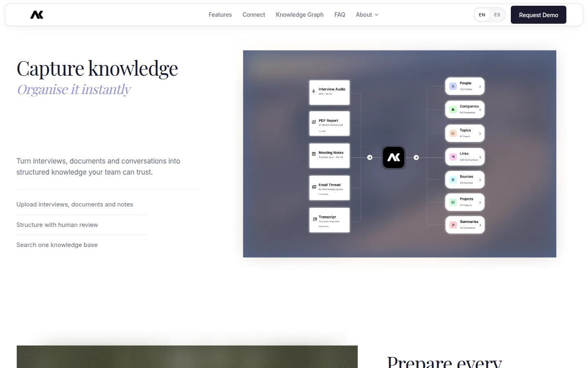Click the green Companies icon
This screenshot has width=588, height=368.
453,110
